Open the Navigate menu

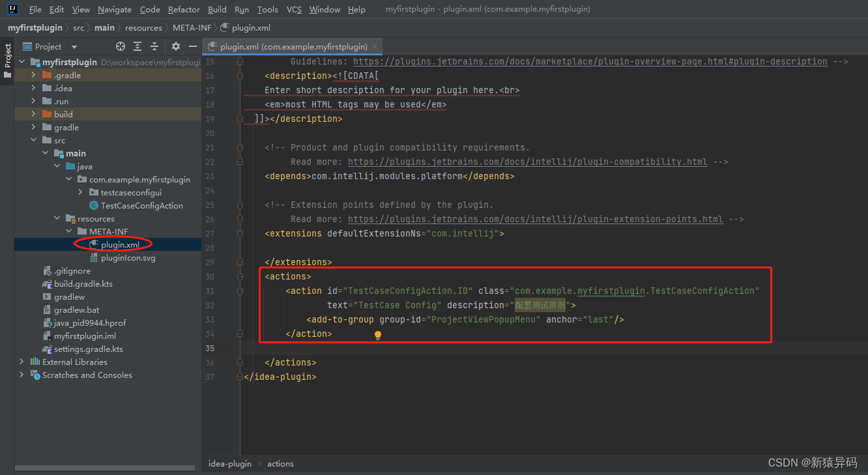coord(115,9)
